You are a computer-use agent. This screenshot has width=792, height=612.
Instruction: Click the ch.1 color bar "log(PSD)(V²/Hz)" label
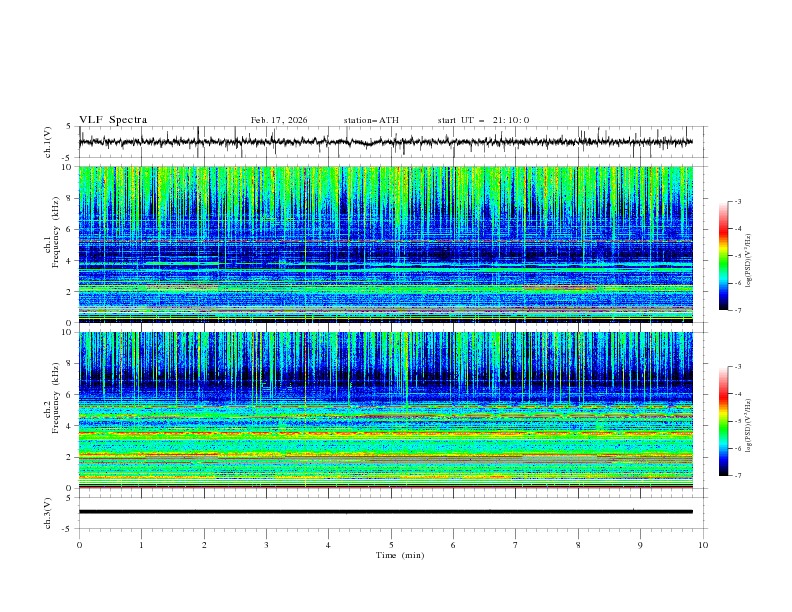point(749,261)
